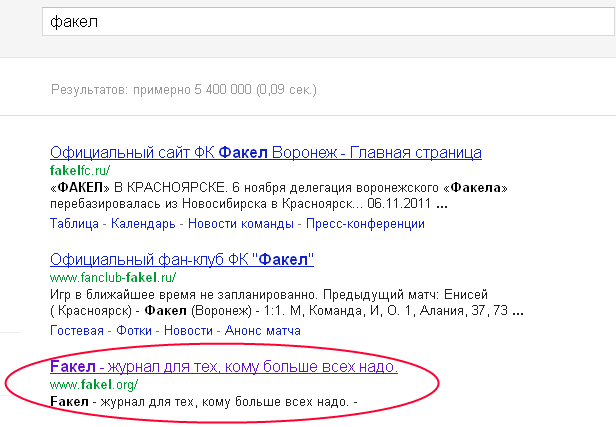The height and width of the screenshot is (427, 616).
Task: Go to the Фотки sitelink
Action: (135, 331)
